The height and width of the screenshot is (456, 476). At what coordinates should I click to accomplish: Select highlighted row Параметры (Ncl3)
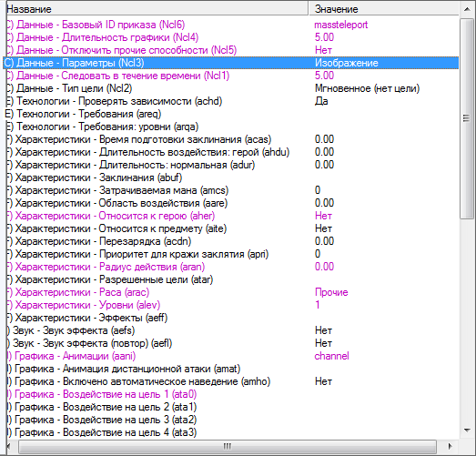tap(230, 63)
